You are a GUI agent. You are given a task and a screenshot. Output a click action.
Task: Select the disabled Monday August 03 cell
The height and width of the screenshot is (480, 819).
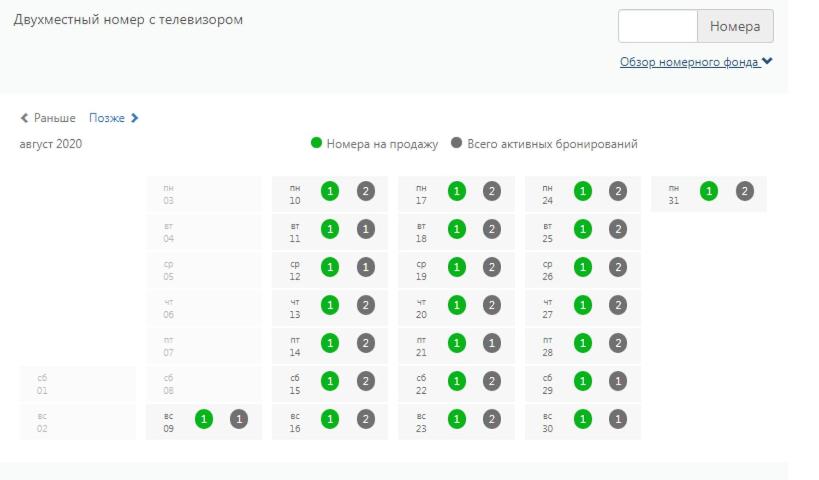(x=203, y=194)
